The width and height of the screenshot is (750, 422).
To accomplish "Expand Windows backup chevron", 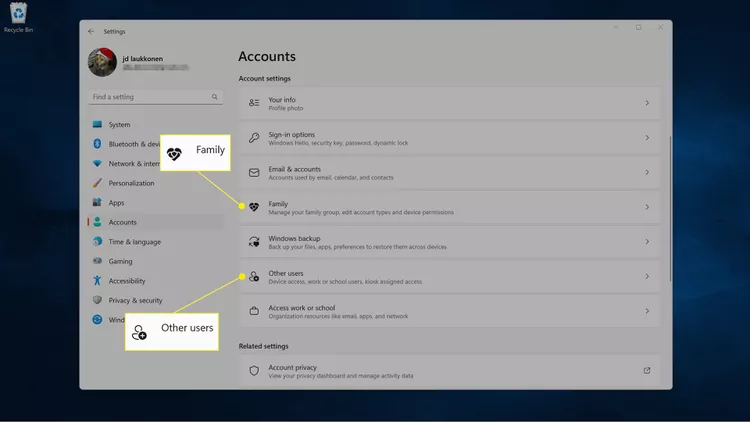I will click(x=647, y=242).
